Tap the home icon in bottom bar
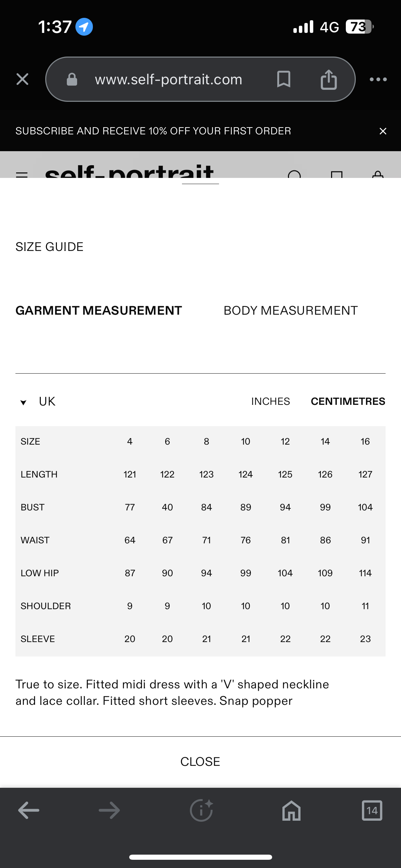401x868 pixels. point(291,810)
